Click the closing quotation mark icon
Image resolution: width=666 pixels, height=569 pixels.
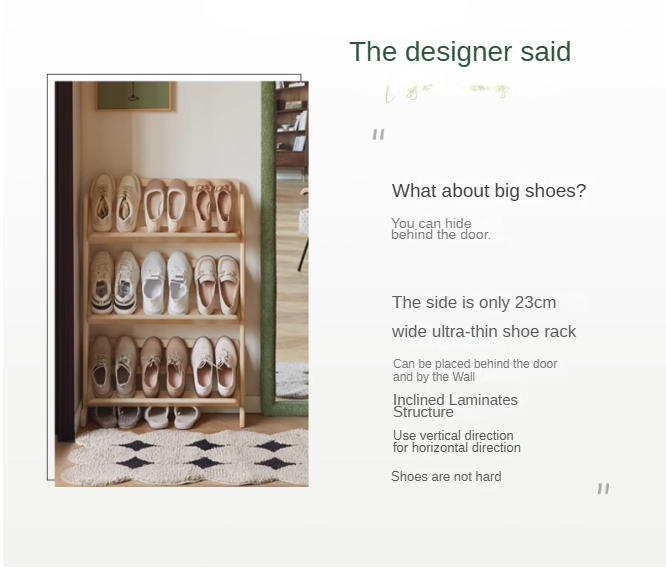(x=603, y=488)
